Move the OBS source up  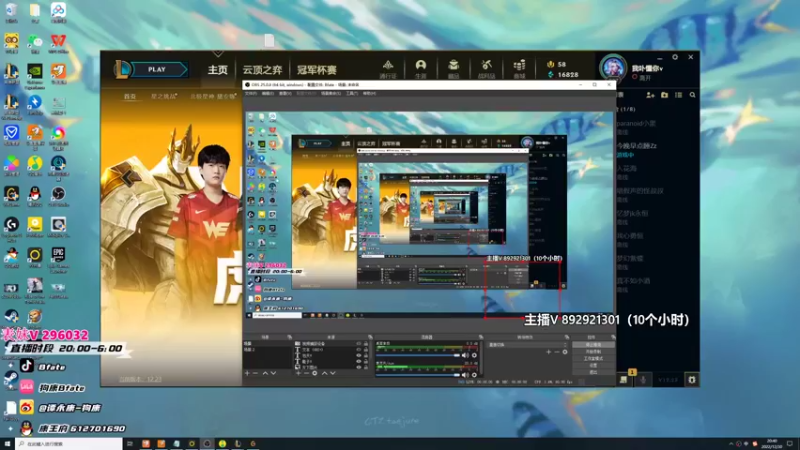(x=324, y=373)
